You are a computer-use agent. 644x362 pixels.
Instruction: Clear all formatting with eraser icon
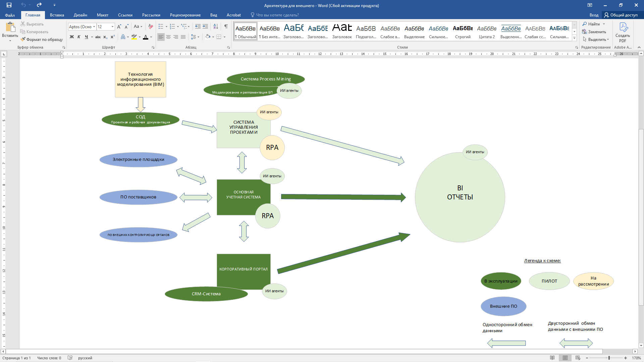[151, 26]
